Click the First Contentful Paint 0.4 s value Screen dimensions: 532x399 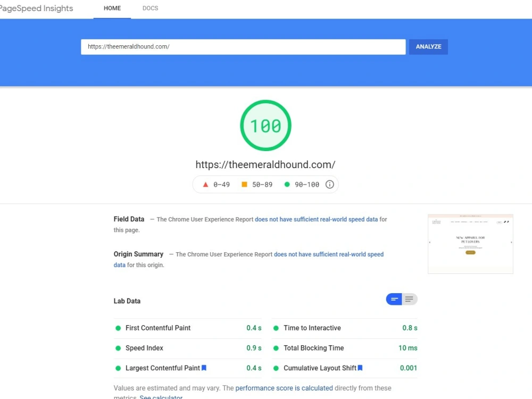254,328
